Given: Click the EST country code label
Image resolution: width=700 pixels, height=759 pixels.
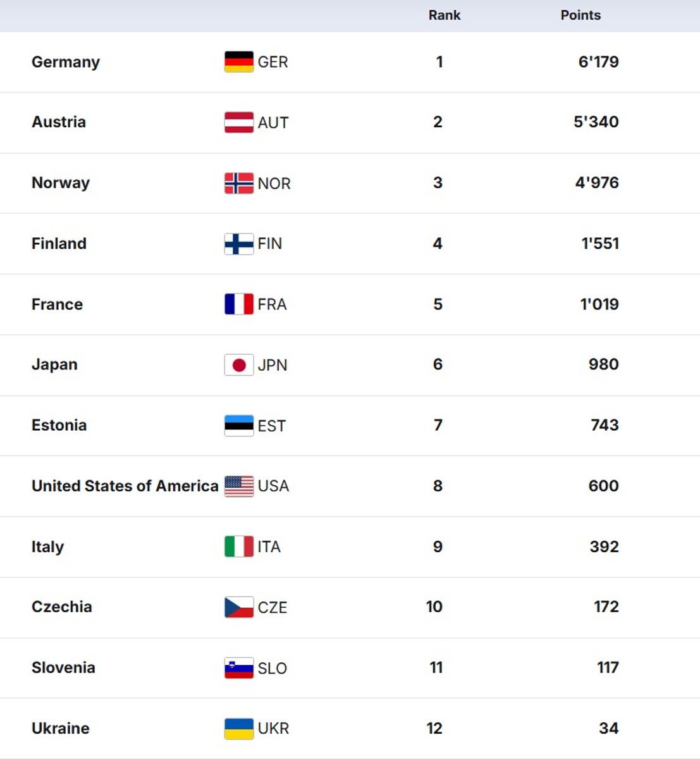Looking at the screenshot, I should pos(272,426).
